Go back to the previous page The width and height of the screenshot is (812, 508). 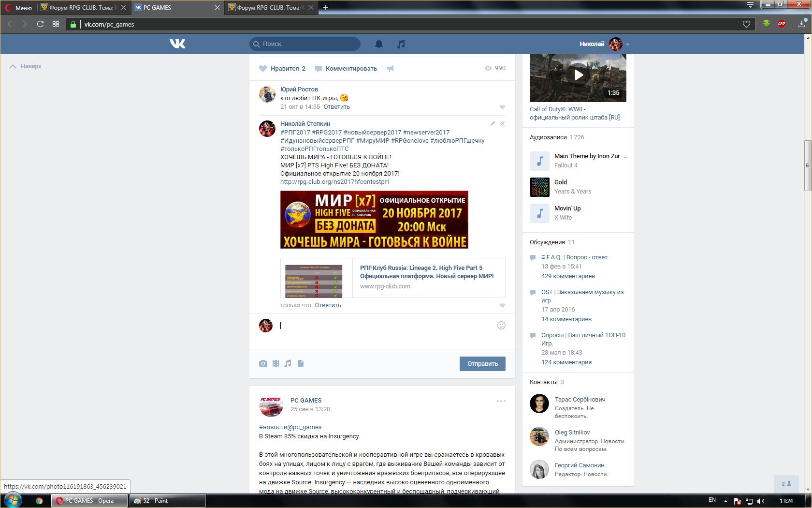[10, 24]
